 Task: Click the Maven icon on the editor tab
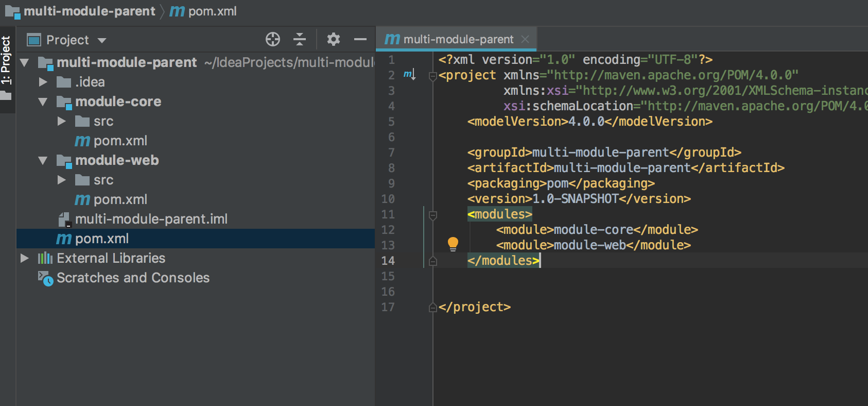[x=392, y=39]
